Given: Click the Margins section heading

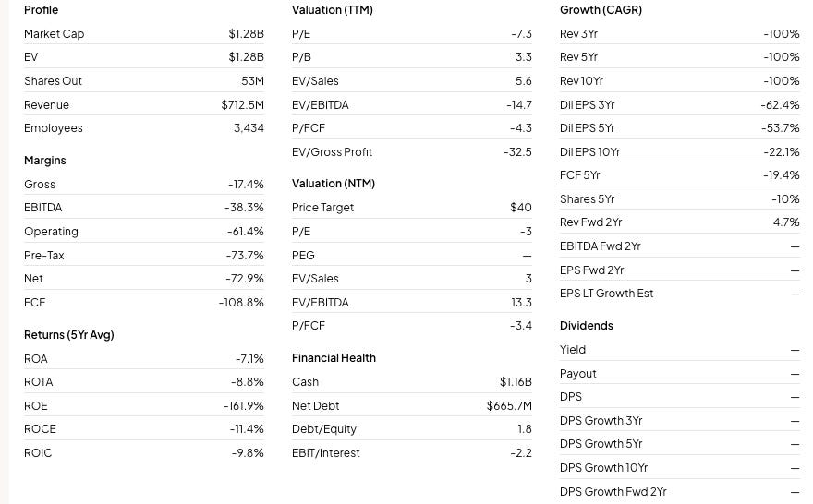Looking at the screenshot, I should 45,161.
